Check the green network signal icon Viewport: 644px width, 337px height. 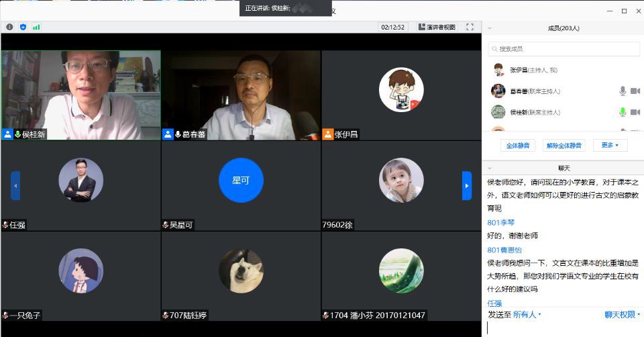(x=36, y=27)
